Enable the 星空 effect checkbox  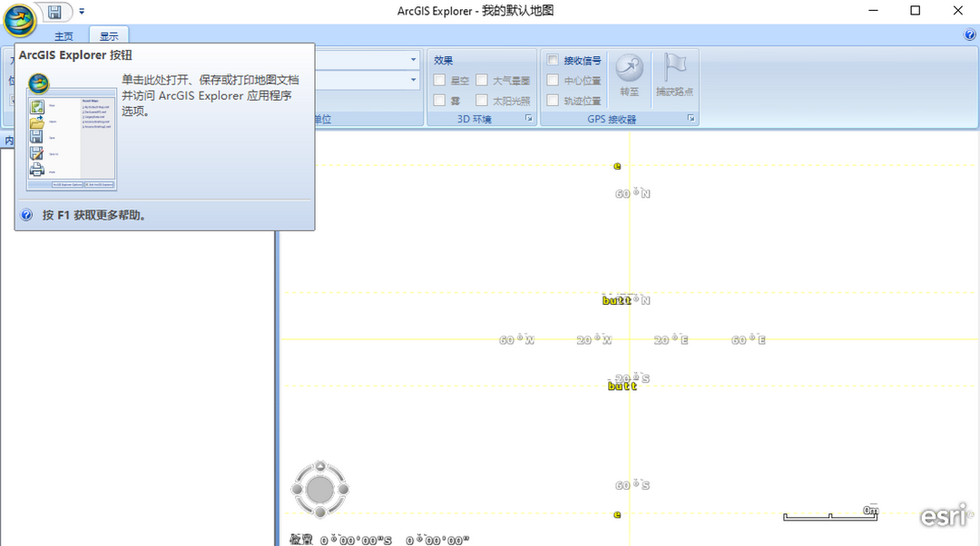(439, 80)
